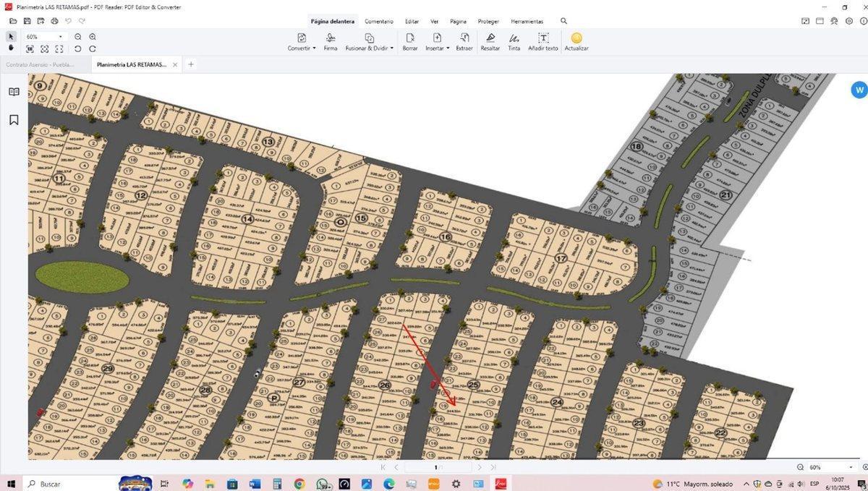Open the Proteger tab

pos(488,21)
